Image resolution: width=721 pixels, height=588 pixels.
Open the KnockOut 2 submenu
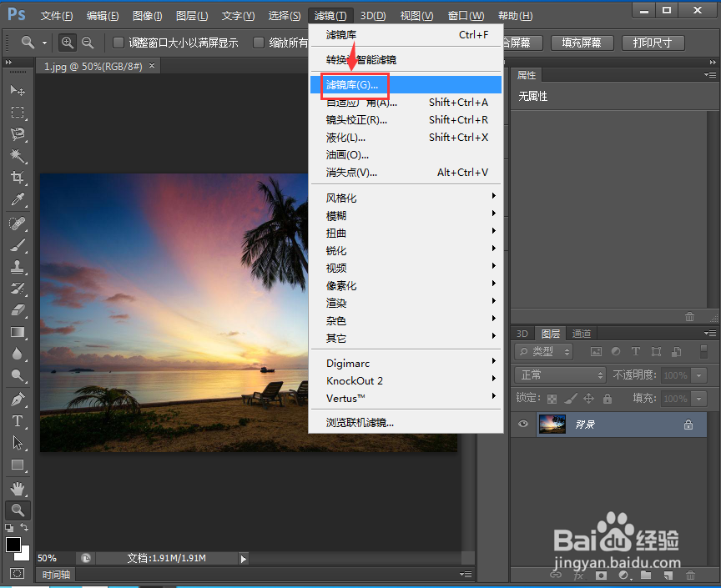[x=406, y=380]
